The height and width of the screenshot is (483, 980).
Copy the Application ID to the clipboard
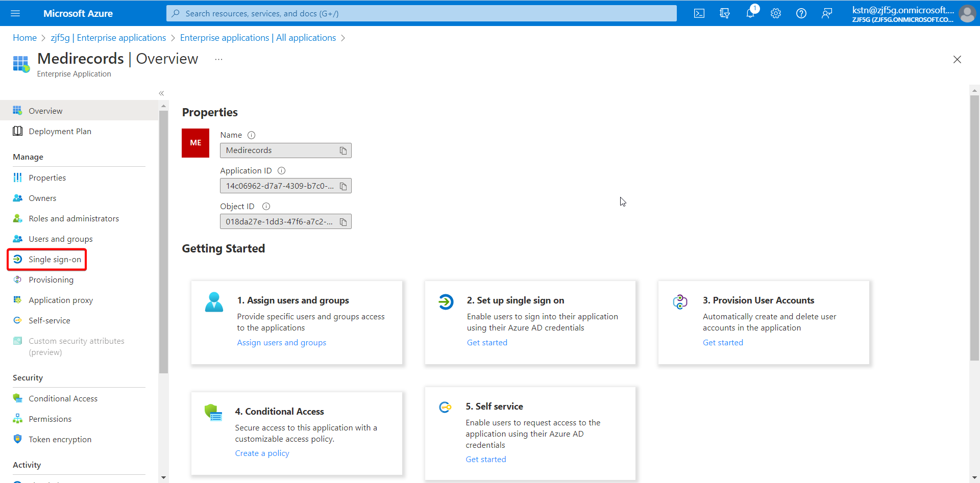[x=344, y=186]
